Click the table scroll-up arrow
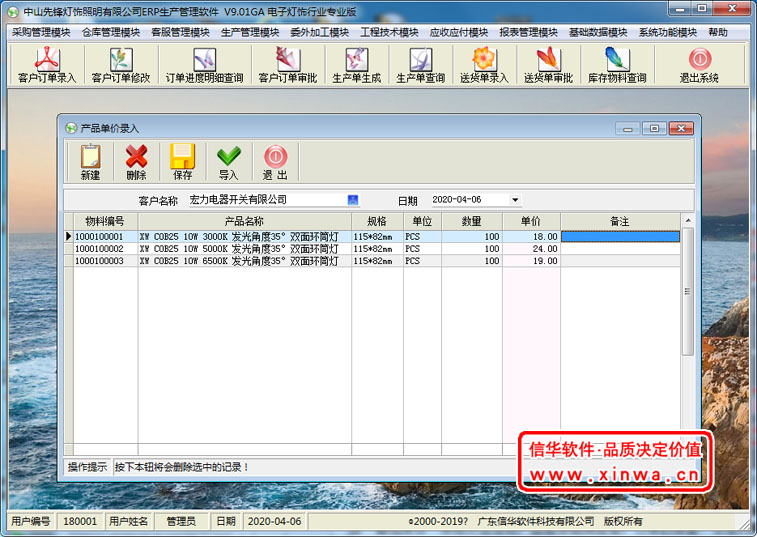The height and width of the screenshot is (537, 757). point(688,220)
